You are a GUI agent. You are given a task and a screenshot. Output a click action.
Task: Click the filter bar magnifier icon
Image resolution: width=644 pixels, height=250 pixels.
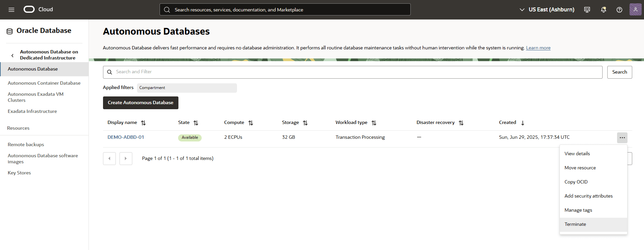point(109,72)
